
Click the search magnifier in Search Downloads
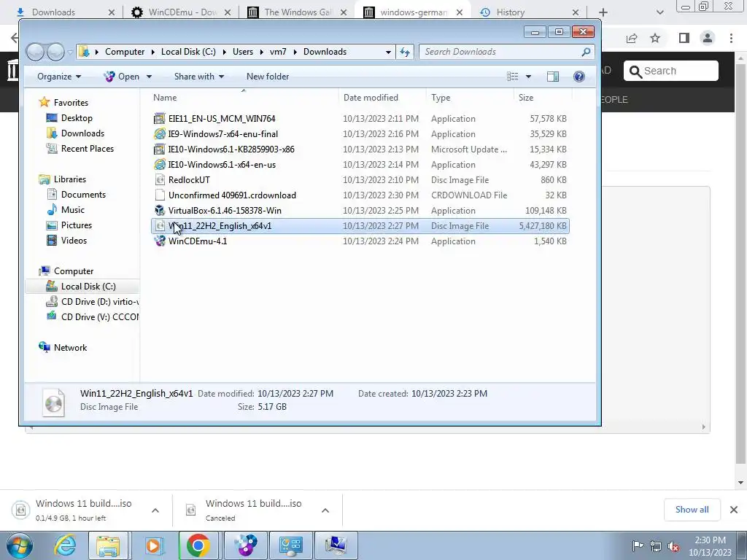[586, 52]
